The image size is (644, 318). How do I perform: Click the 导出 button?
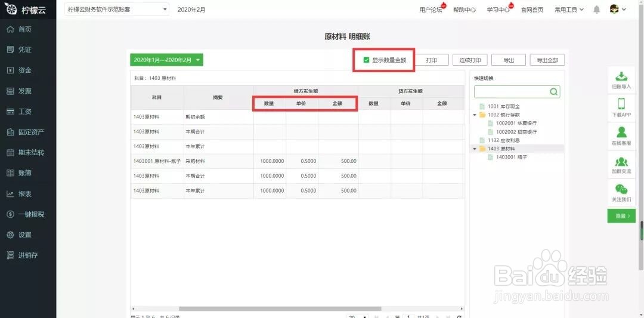509,60
